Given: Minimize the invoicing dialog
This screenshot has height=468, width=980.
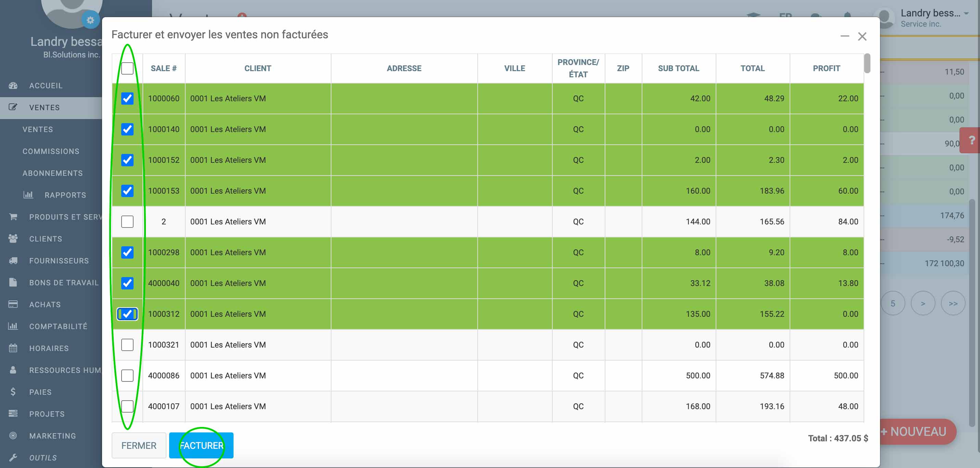Looking at the screenshot, I should click(844, 36).
